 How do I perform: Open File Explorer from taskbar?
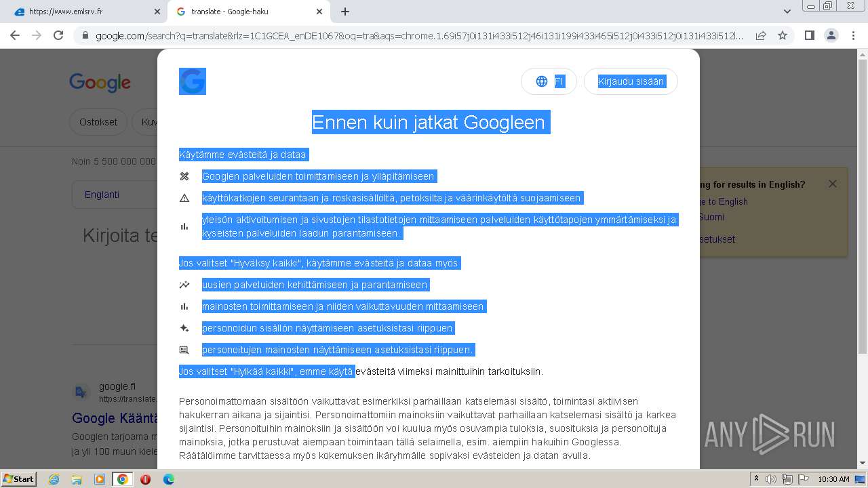pyautogui.click(x=77, y=479)
